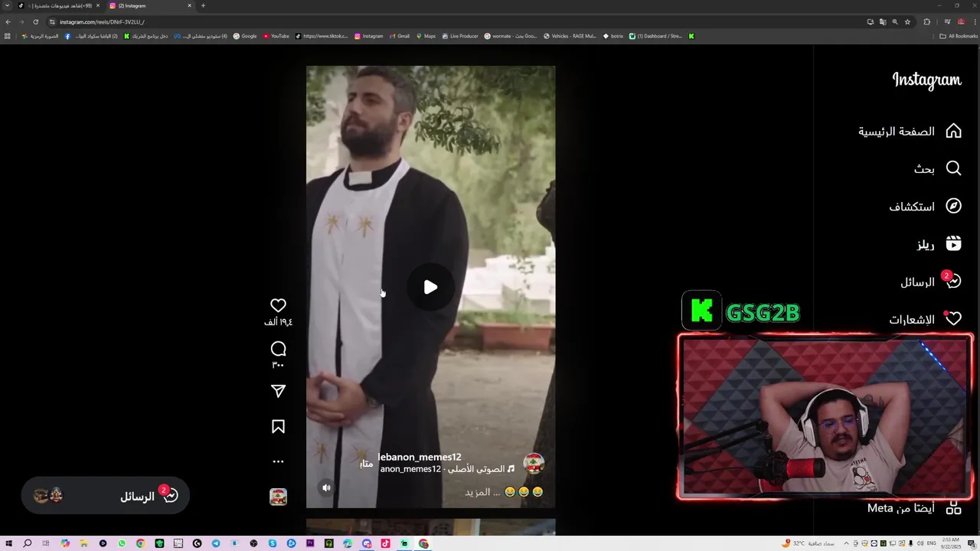
Task: Click the compass explore icon
Action: [x=953, y=206]
